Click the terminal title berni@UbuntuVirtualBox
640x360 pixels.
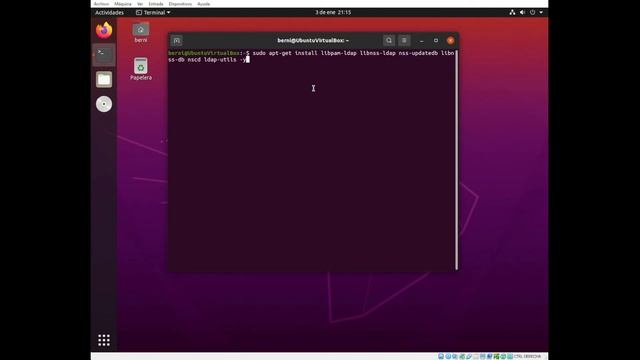313,40
